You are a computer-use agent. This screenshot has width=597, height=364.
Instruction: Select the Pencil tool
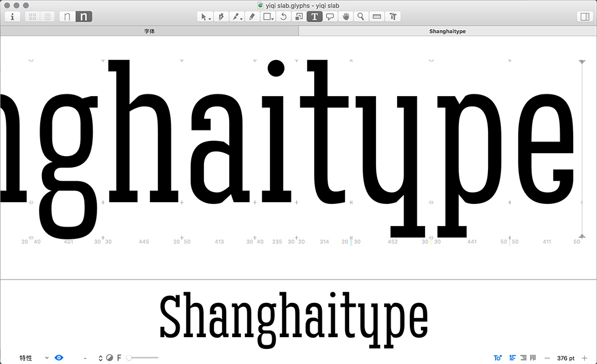point(252,17)
